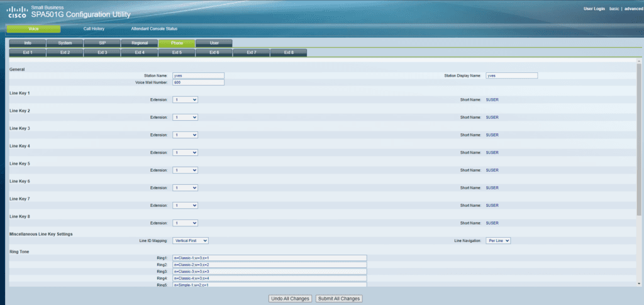Open the Ext 8 tab
The width and height of the screenshot is (644, 305).
coord(289,53)
